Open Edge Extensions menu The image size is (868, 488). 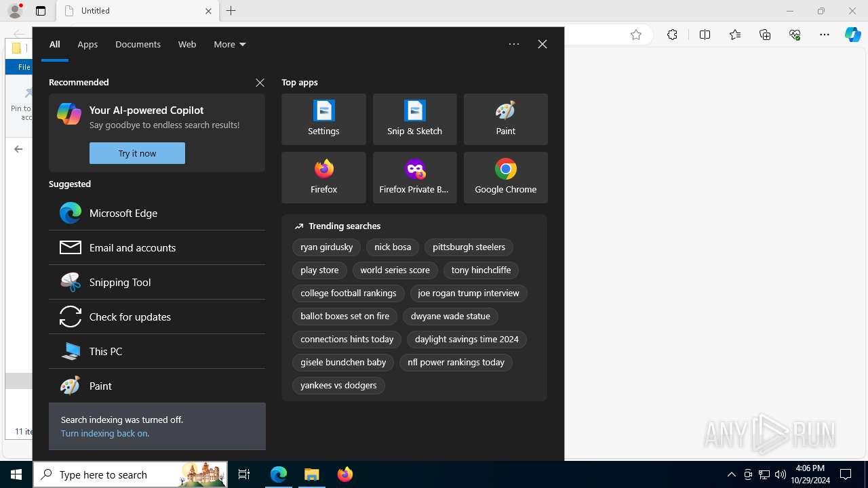coord(672,35)
